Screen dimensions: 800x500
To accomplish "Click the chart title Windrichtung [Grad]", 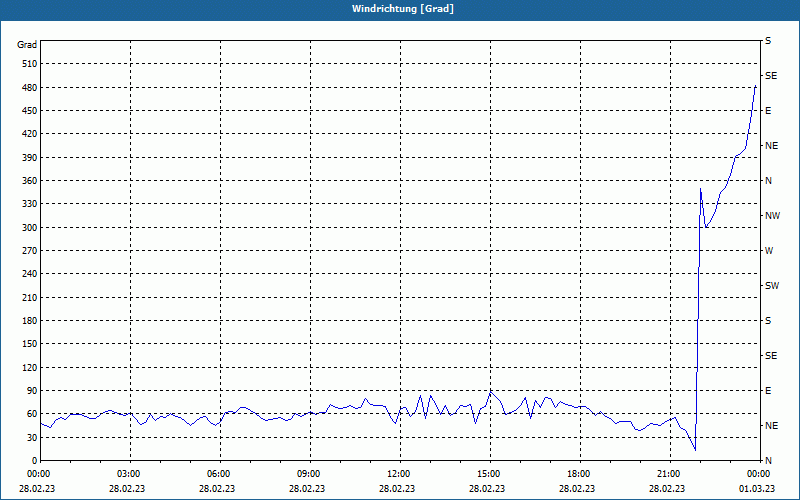I will pos(403,9).
